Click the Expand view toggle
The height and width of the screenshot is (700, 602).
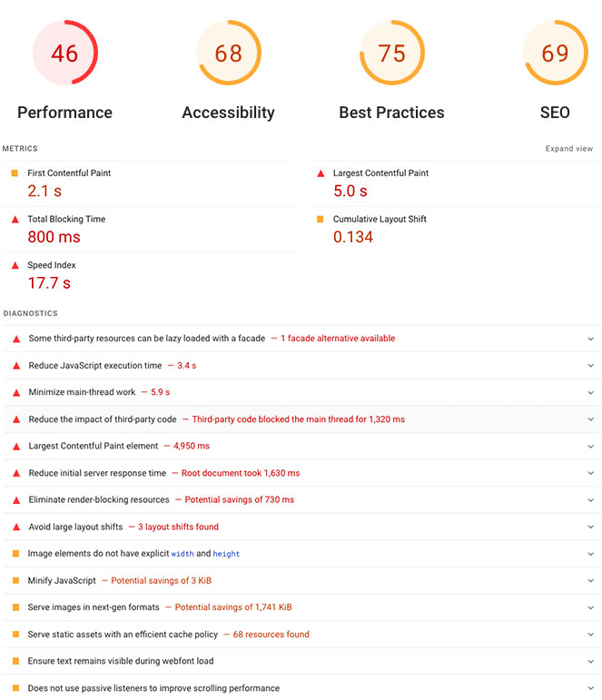pos(569,149)
